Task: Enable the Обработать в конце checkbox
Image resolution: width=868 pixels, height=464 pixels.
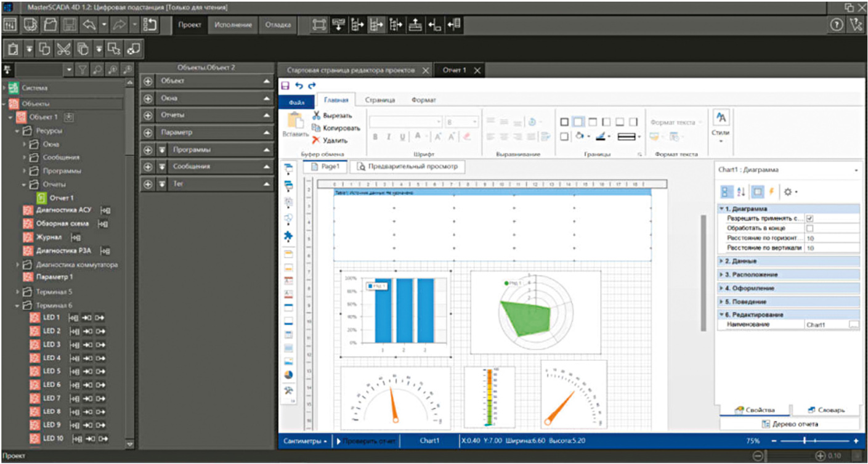Action: tap(810, 229)
